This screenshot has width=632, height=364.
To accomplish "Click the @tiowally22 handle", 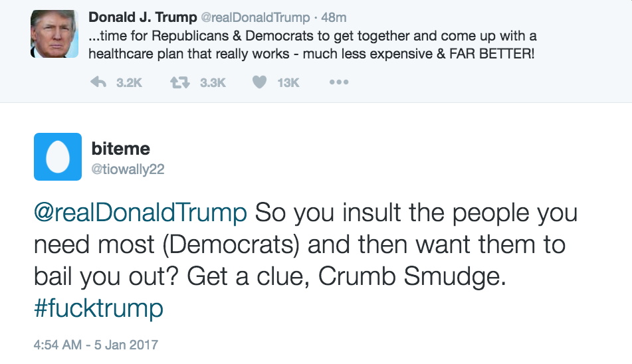I will (128, 169).
